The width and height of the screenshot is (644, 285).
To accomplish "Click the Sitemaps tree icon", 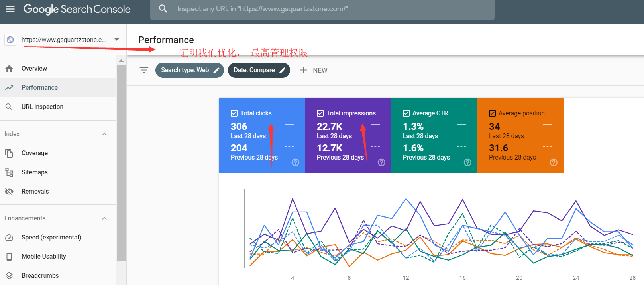I will click(9, 172).
